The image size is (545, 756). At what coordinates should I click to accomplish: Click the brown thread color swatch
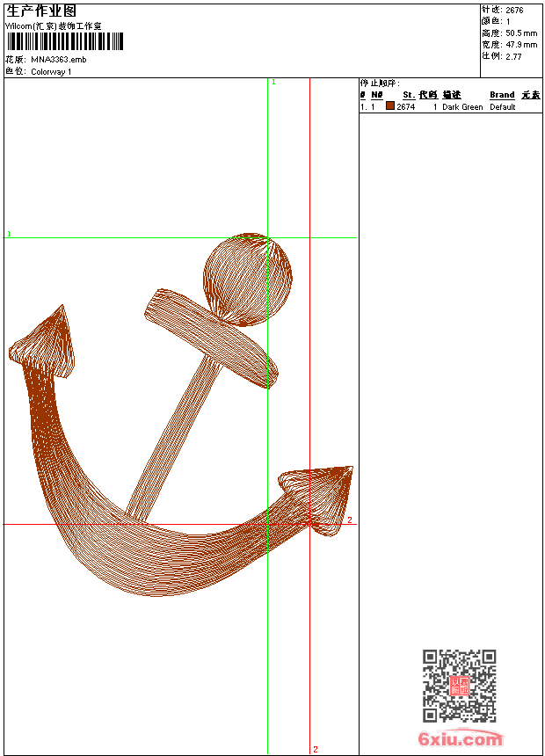click(390, 106)
